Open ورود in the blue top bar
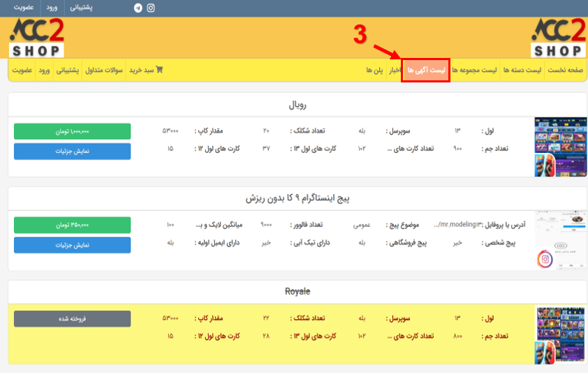The height and width of the screenshot is (373, 588). (x=52, y=8)
